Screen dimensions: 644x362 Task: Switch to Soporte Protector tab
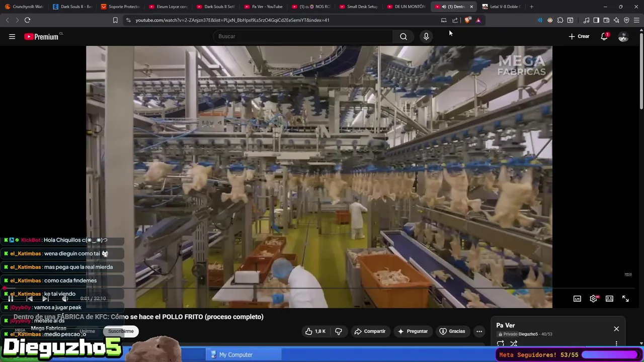120,7
